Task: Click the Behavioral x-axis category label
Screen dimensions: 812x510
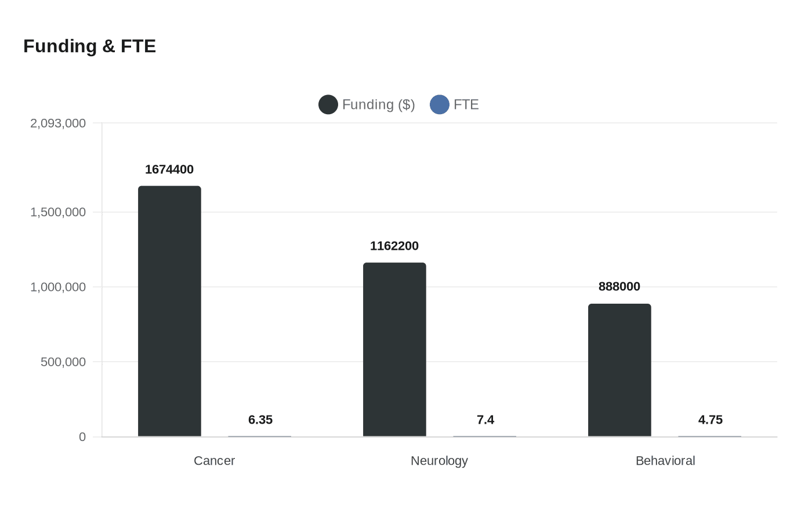Action: [x=665, y=461]
